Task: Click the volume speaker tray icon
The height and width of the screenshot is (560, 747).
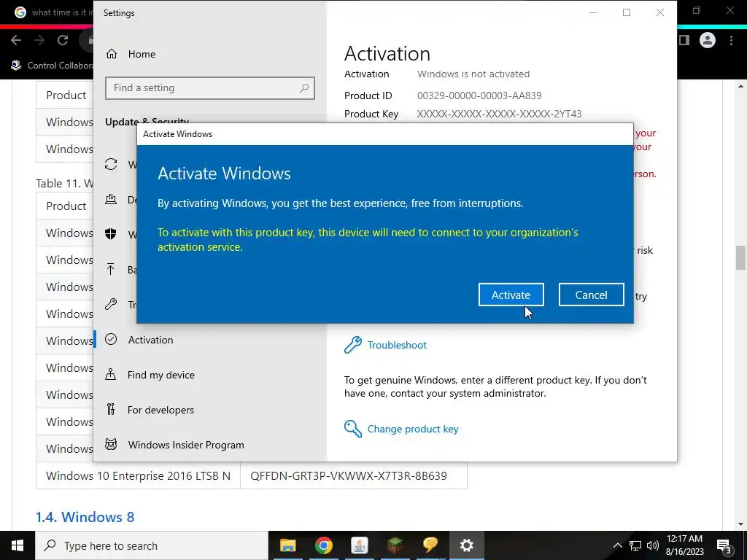Action: (653, 545)
